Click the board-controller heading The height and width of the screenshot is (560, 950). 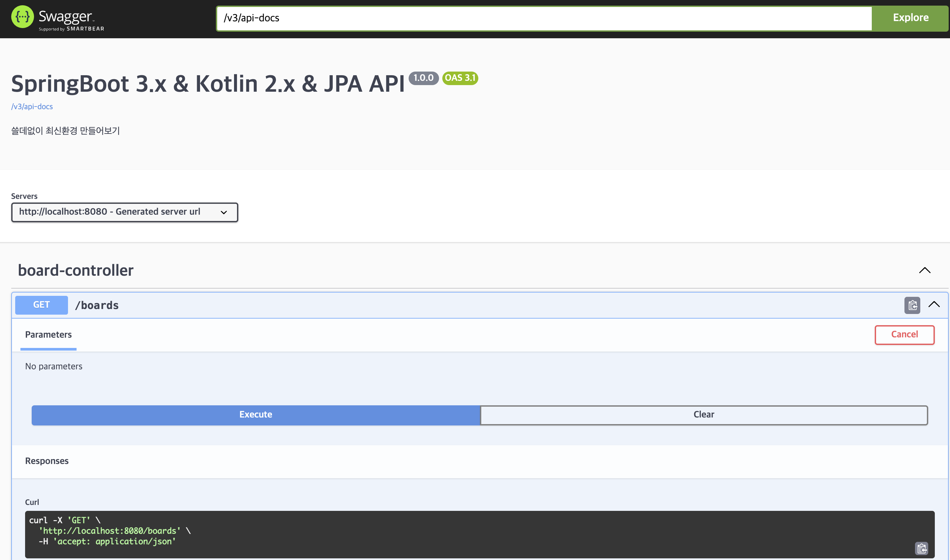tap(76, 270)
